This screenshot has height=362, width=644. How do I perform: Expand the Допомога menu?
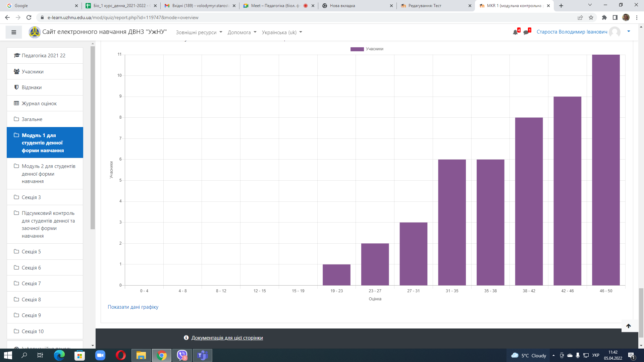point(242,33)
